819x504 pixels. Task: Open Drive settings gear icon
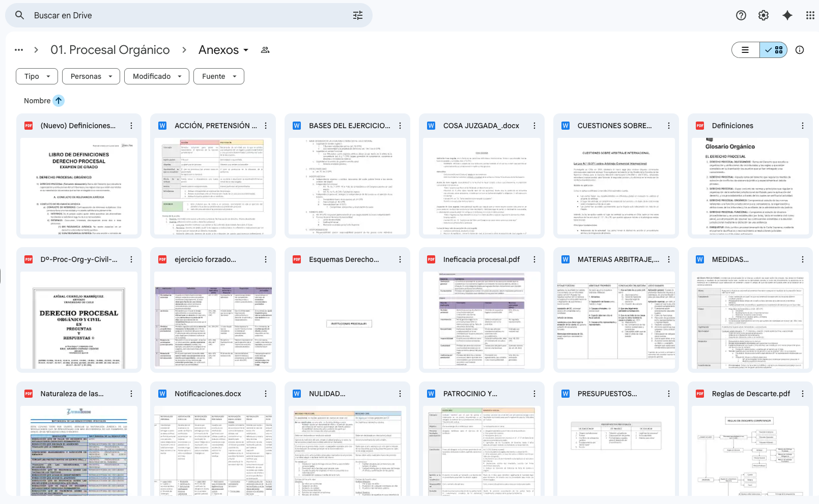[764, 15]
